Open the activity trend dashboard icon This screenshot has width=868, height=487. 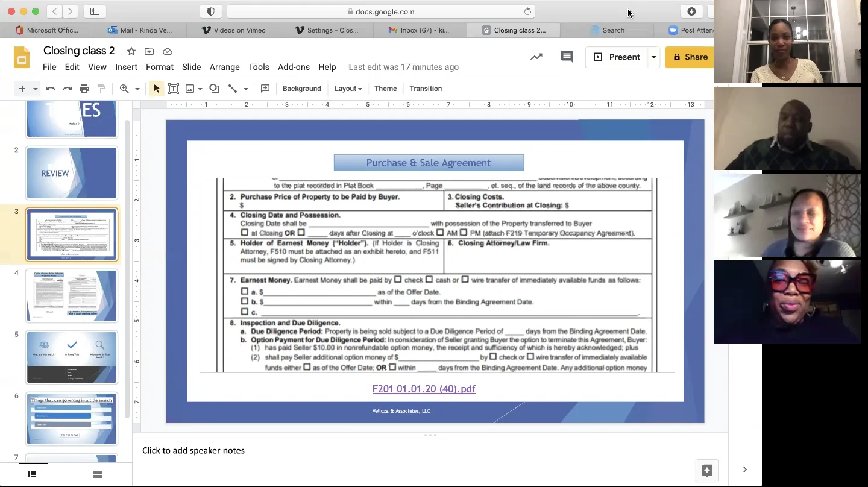[536, 57]
